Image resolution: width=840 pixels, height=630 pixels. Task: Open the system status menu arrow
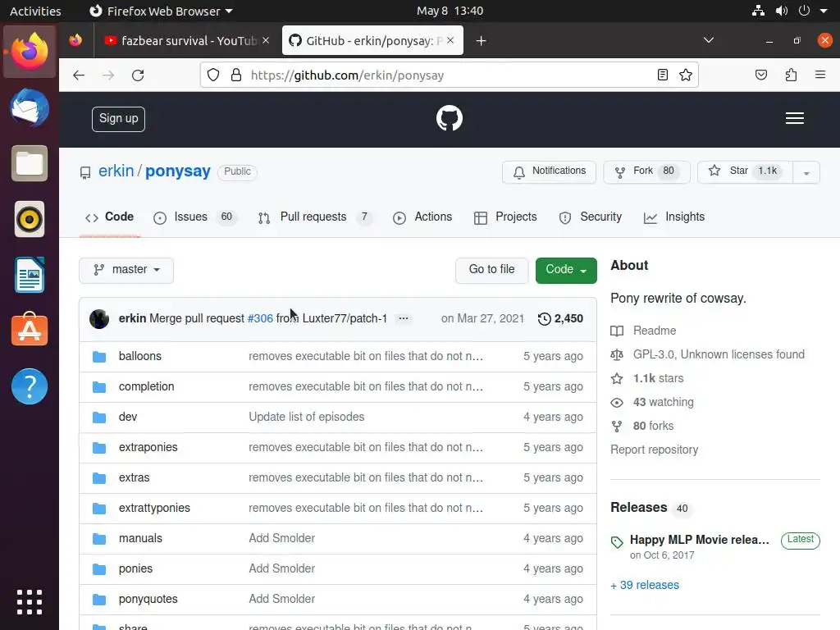click(824, 11)
